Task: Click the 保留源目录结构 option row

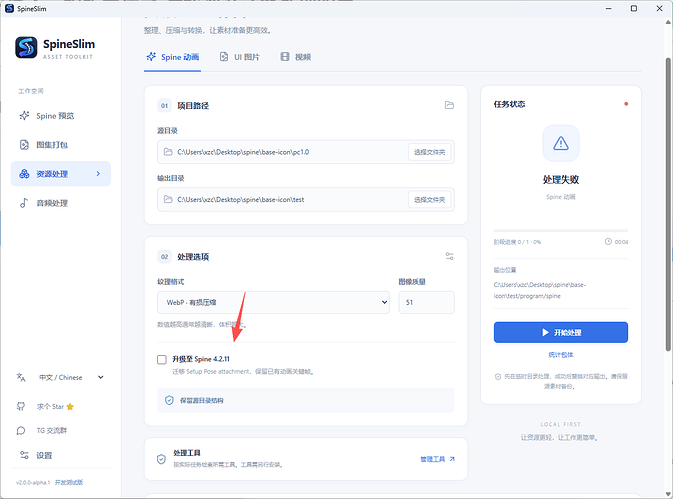Action: pos(306,400)
